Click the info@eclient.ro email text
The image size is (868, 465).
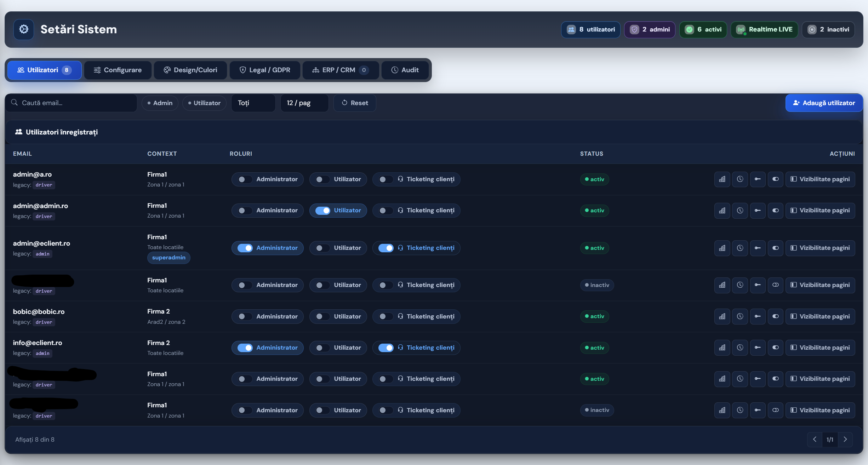(x=38, y=343)
